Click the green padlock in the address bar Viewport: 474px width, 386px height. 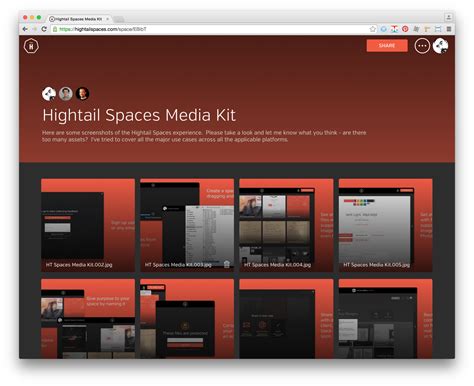tap(55, 29)
